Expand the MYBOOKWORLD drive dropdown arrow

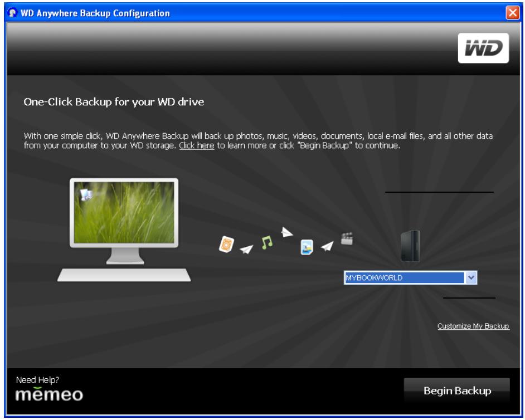pos(471,277)
